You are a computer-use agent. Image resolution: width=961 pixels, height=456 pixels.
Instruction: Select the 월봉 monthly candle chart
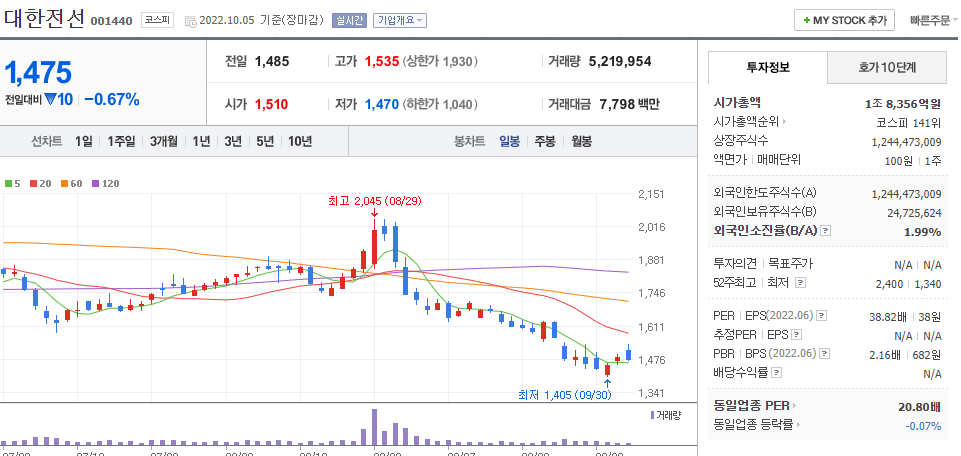(582, 142)
